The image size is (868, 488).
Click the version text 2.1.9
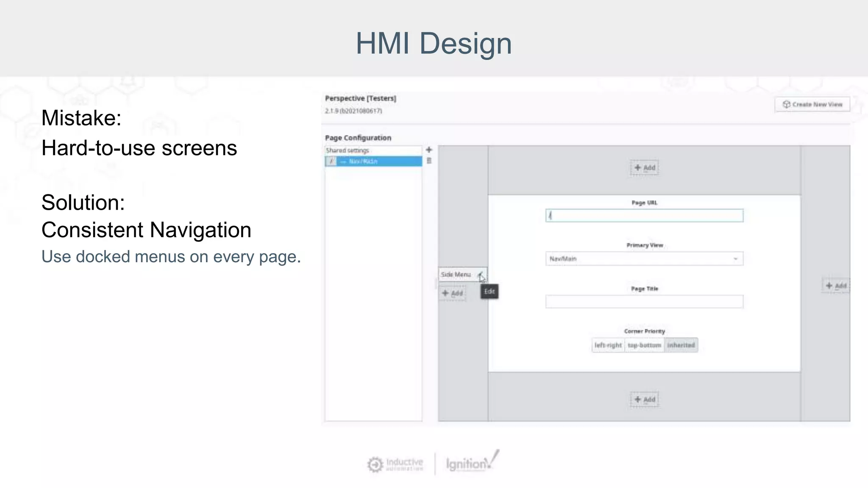(353, 111)
